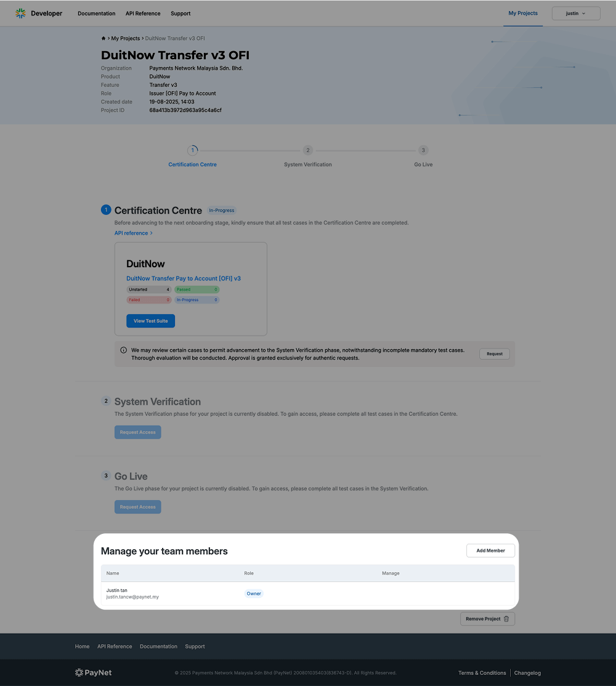616x686 pixels.
Task: Open Changelog footer link
Action: click(527, 673)
